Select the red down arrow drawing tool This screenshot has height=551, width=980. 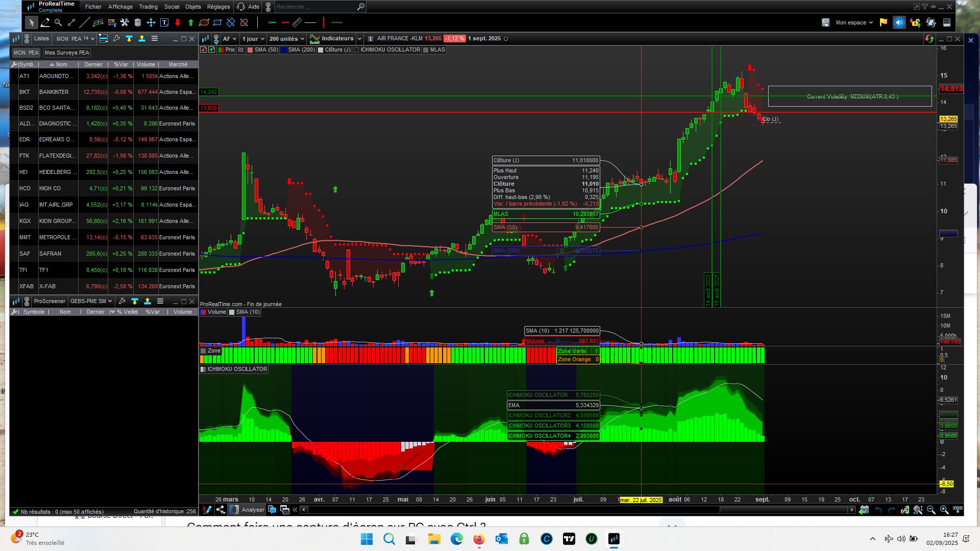tap(178, 22)
